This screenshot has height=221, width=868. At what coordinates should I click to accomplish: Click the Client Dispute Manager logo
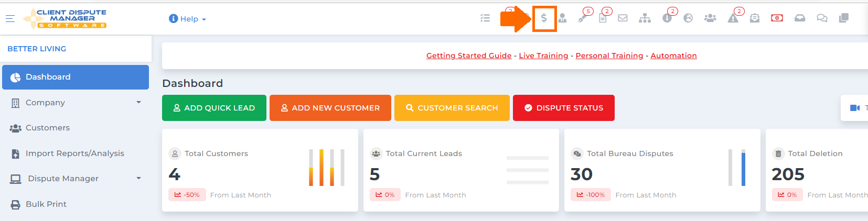[x=65, y=18]
